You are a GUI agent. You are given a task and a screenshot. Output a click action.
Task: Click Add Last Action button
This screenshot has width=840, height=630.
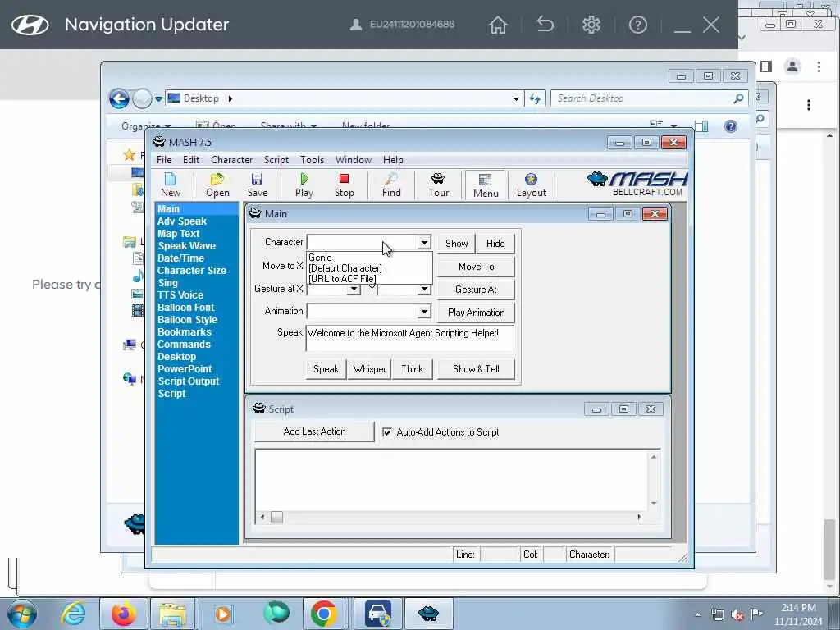314,431
